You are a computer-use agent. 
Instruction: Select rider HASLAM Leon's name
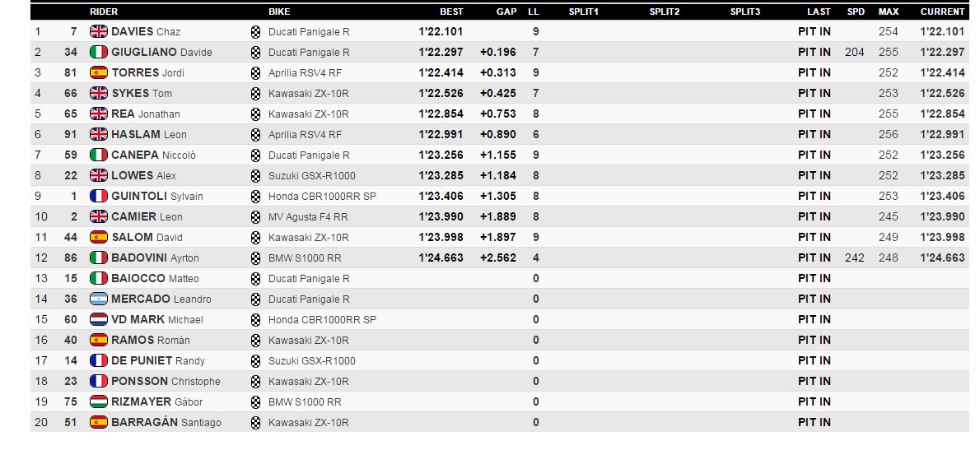click(148, 134)
